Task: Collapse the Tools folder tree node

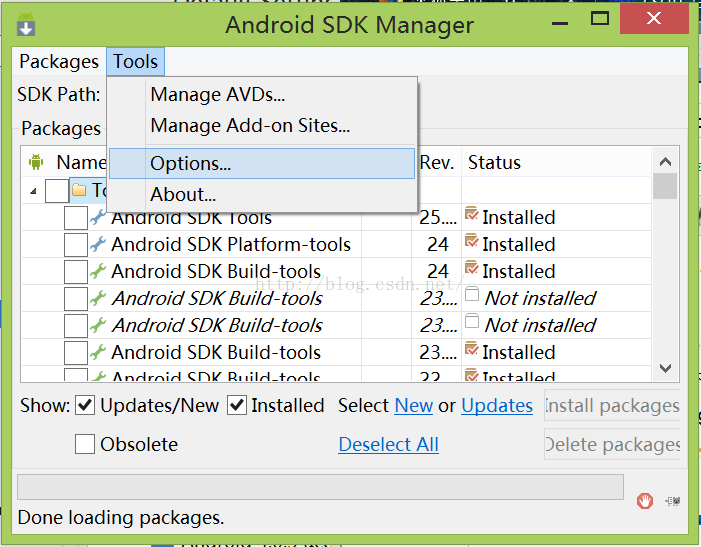Action: tap(34, 191)
